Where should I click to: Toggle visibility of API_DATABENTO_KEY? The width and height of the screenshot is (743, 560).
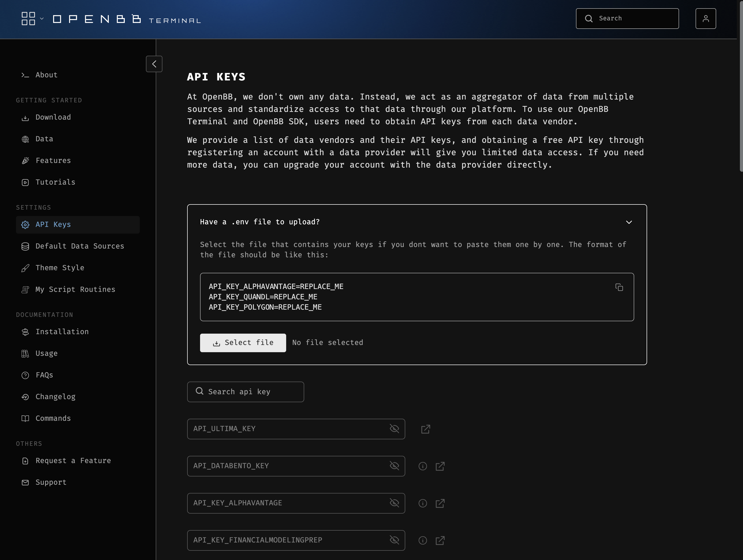tap(394, 466)
